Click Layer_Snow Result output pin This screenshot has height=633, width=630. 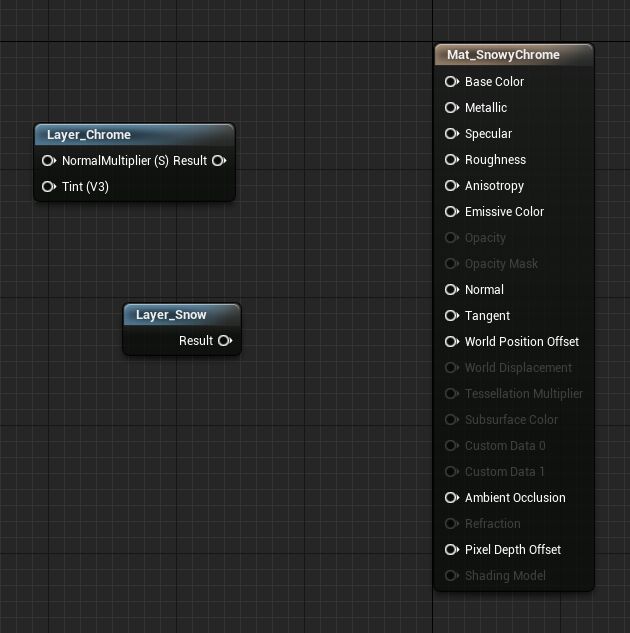[225, 341]
